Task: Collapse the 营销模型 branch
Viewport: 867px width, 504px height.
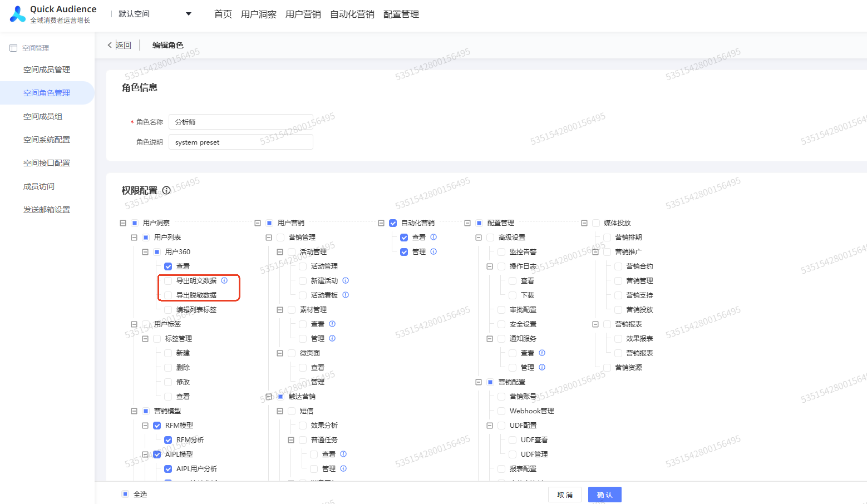Action: [x=134, y=411]
